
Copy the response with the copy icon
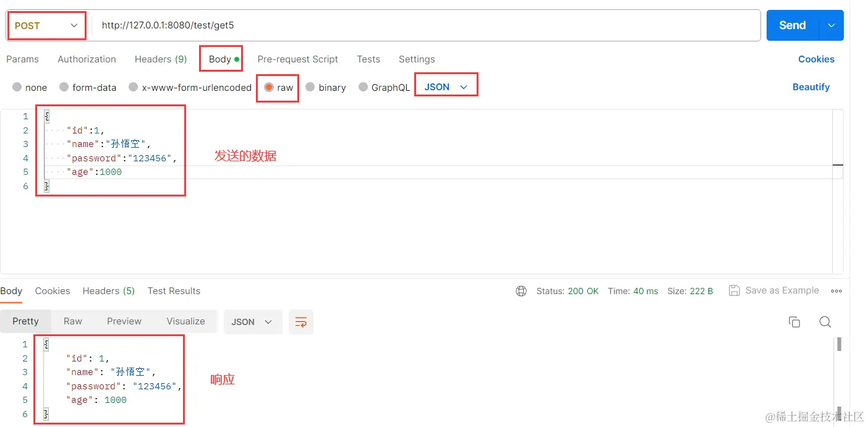tap(794, 322)
